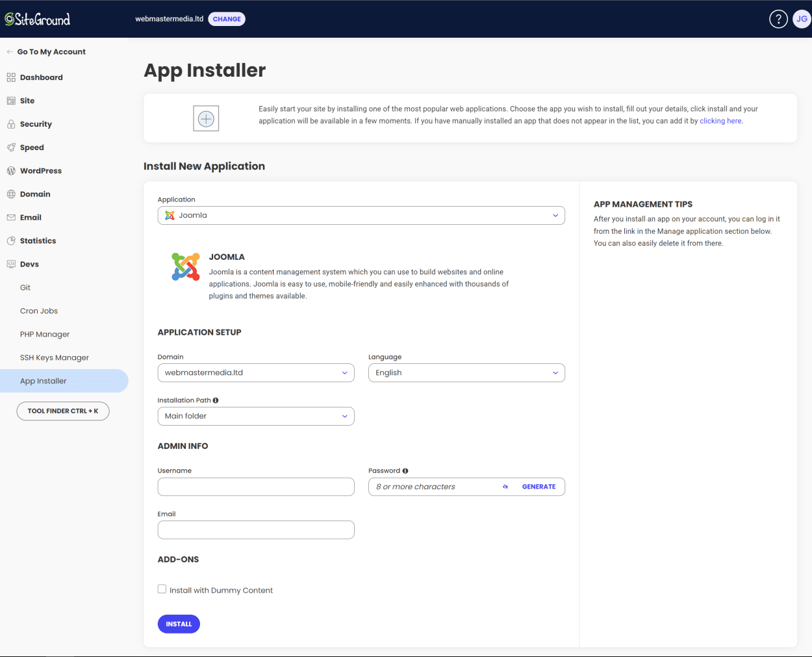
Task: Click the Username input field
Action: pos(256,487)
